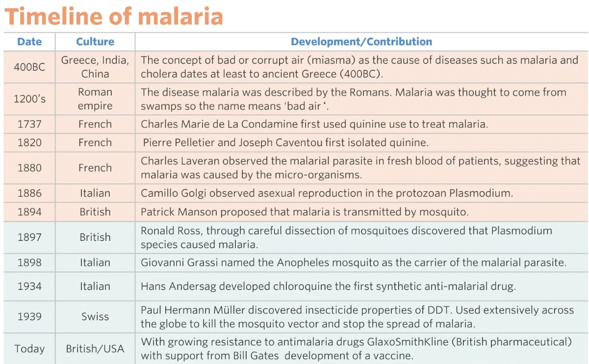
Task: Select the "Roman empire" culture cell
Action: click(x=95, y=99)
